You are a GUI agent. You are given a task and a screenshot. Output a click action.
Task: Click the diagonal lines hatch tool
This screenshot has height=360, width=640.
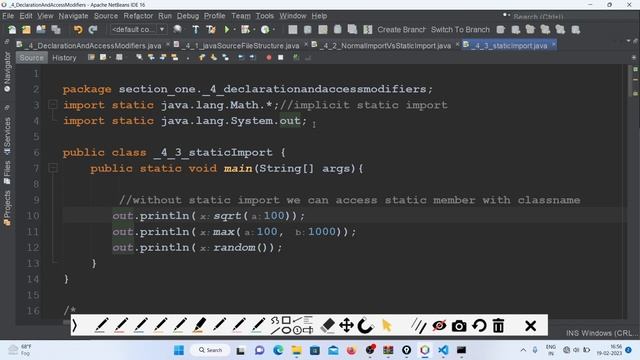pos(418,325)
